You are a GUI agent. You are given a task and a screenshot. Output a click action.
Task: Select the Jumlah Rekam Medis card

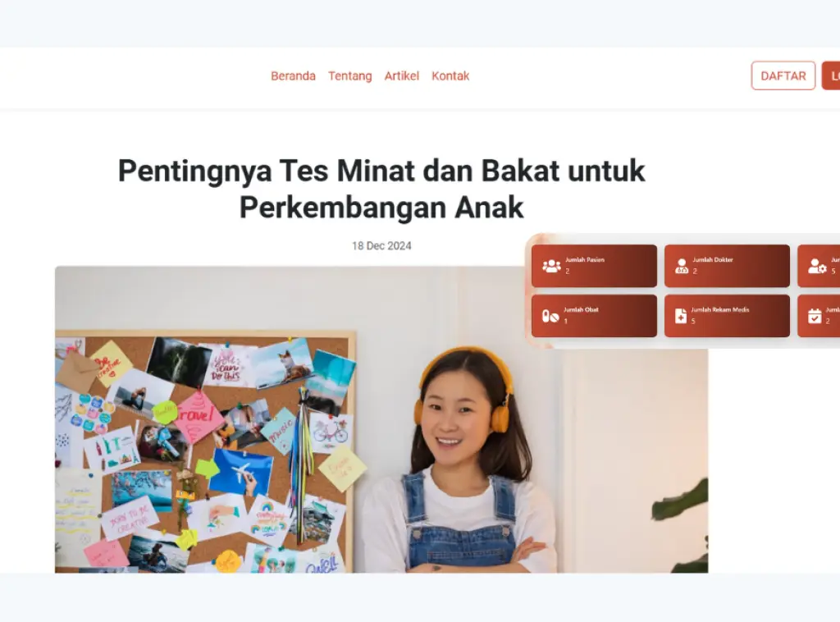coord(727,316)
